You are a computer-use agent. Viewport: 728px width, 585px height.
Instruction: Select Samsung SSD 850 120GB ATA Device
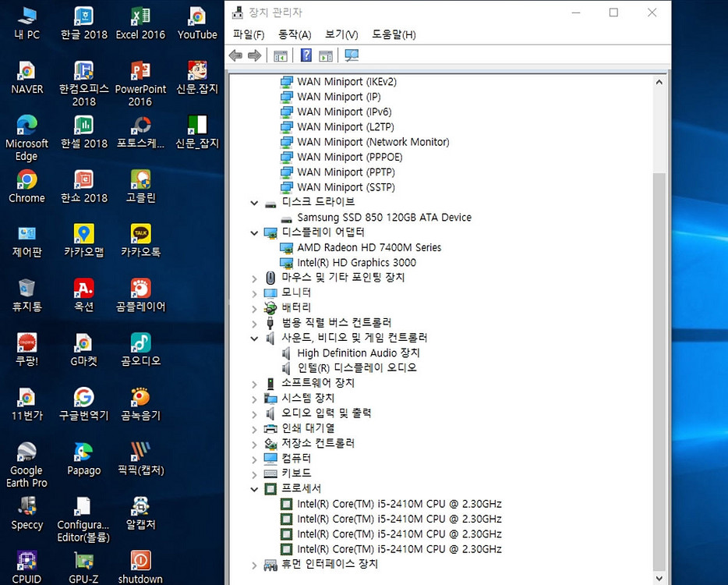(384, 218)
